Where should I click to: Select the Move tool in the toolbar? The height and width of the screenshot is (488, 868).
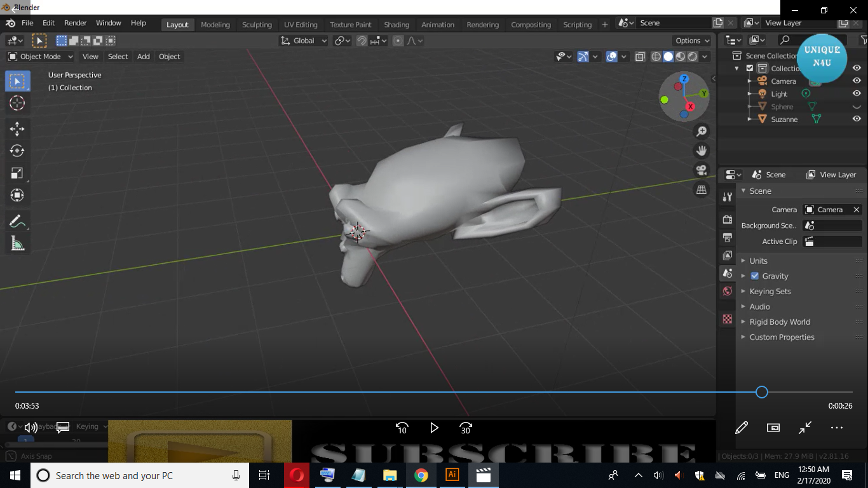(x=17, y=128)
